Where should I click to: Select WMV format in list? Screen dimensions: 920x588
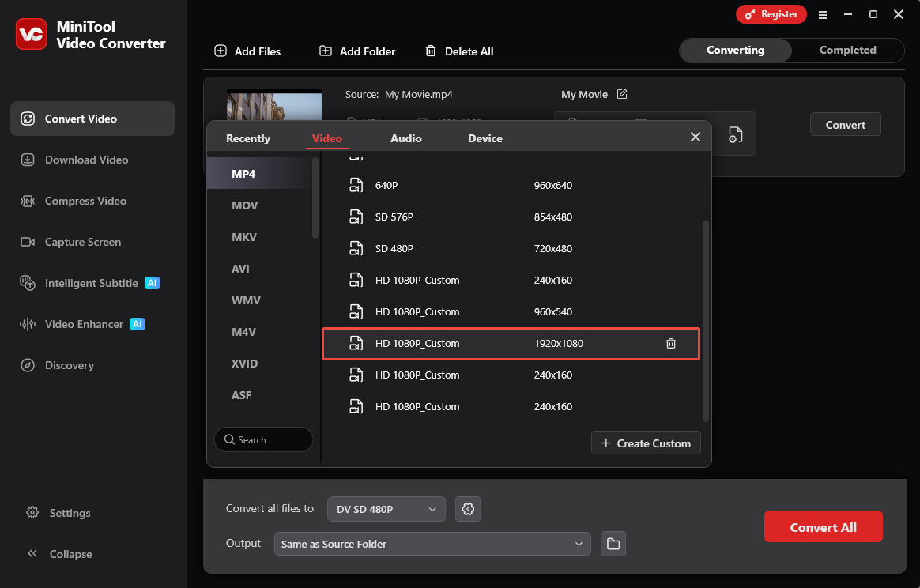click(258, 300)
